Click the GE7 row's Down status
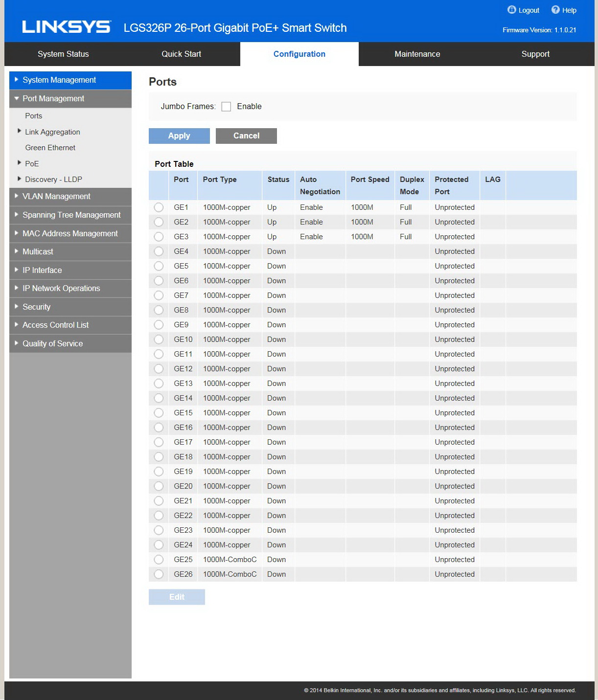Image resolution: width=598 pixels, height=700 pixels. 276,295
